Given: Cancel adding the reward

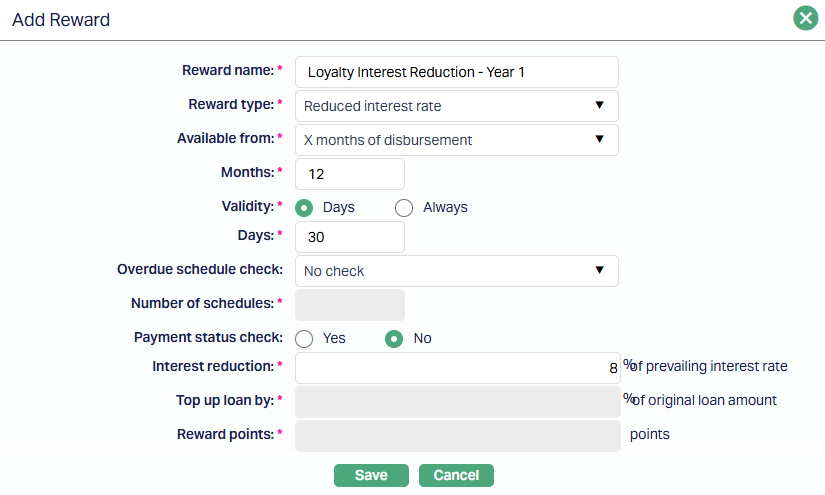Looking at the screenshot, I should (x=456, y=476).
